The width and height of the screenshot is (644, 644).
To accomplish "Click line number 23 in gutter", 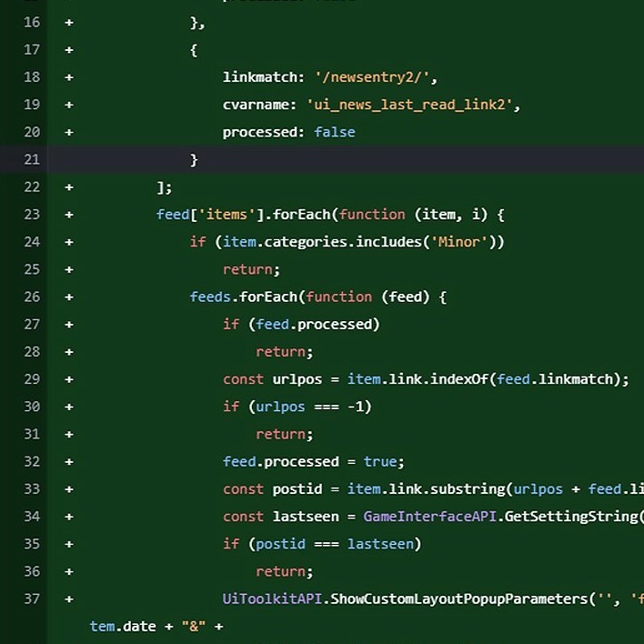I will tap(32, 215).
